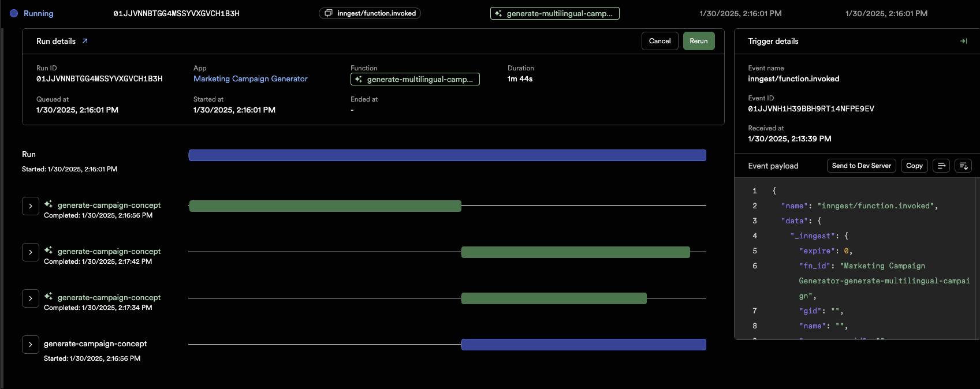Copy the event payload
Screen dimensions: 980x389
[x=914, y=166]
